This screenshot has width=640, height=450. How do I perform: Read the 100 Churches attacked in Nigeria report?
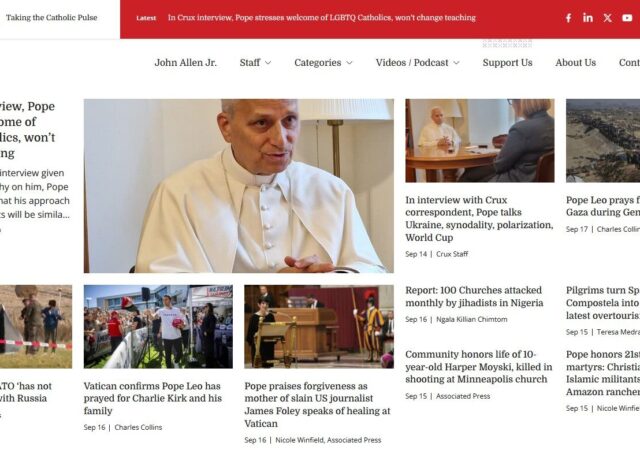pos(474,296)
